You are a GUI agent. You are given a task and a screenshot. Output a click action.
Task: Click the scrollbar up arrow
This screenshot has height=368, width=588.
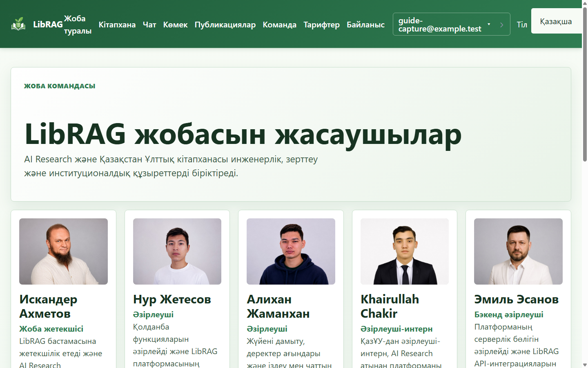[x=585, y=3]
